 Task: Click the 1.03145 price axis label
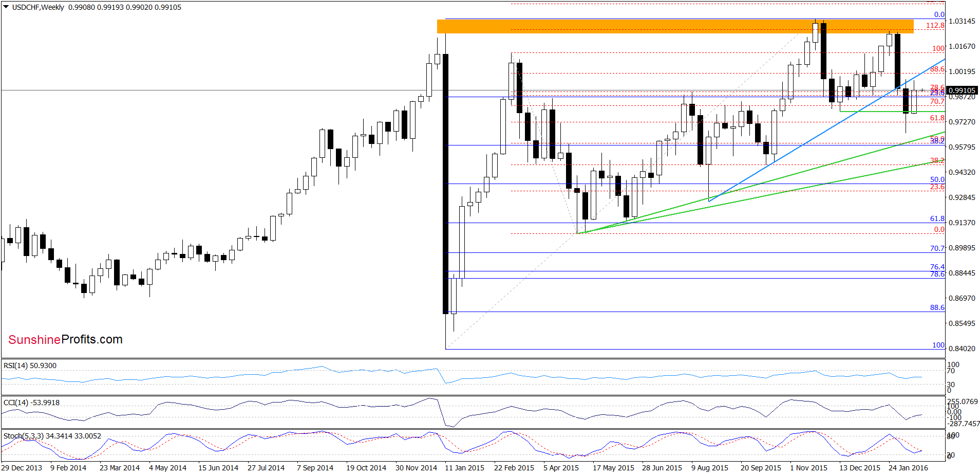[962, 21]
